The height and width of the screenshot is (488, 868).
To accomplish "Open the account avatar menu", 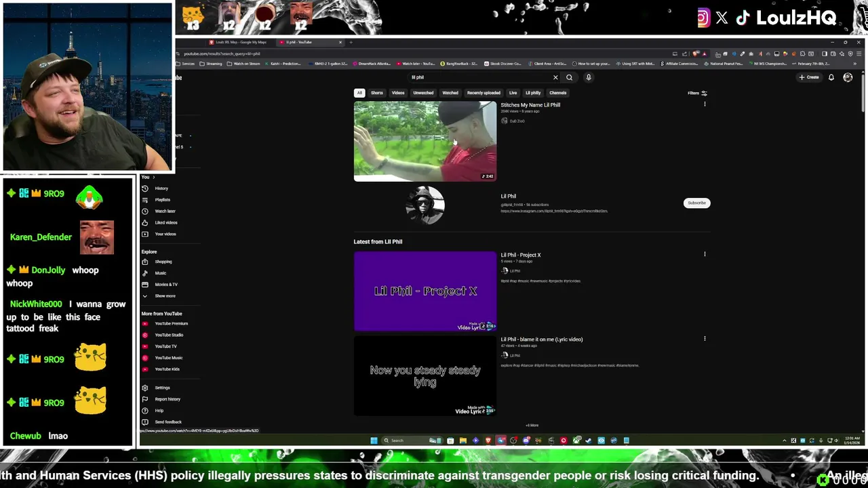I will click(x=848, y=77).
